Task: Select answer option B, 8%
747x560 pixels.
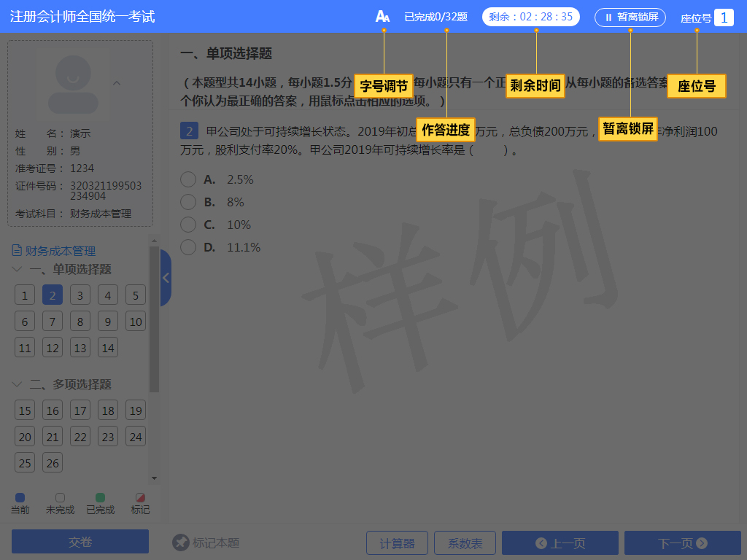Action: [188, 202]
